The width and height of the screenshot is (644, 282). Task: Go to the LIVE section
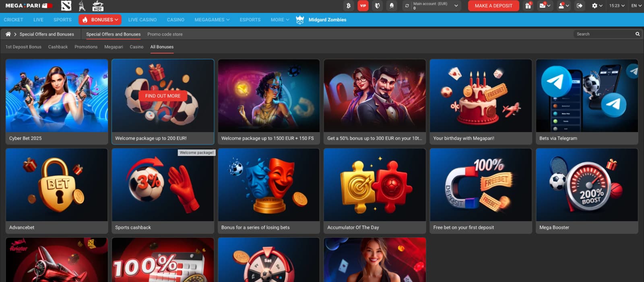(38, 20)
